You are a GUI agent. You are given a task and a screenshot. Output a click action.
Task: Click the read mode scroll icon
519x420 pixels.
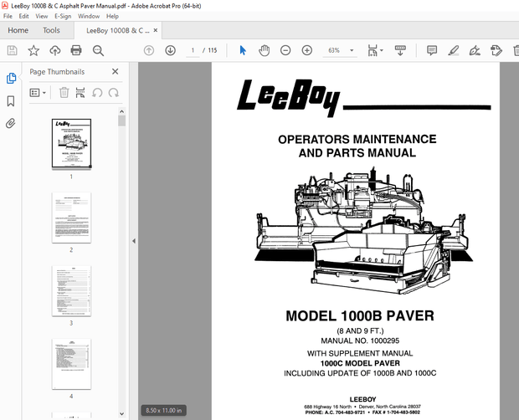(x=400, y=50)
